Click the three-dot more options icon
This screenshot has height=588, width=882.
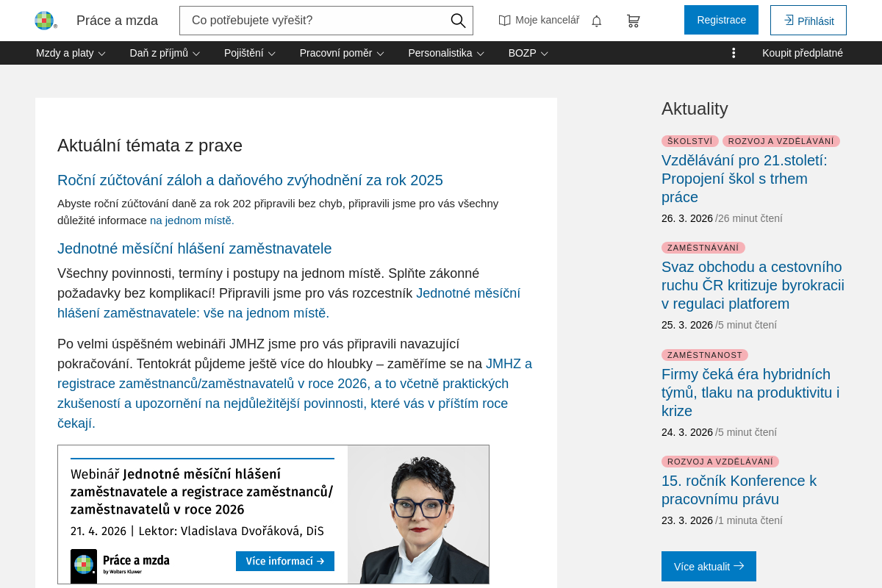(x=734, y=53)
